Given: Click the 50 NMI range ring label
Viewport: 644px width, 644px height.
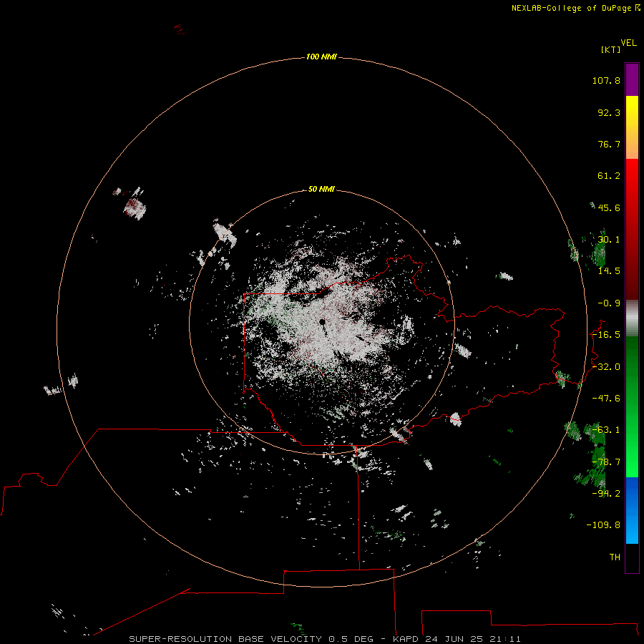Looking at the screenshot, I should point(321,189).
